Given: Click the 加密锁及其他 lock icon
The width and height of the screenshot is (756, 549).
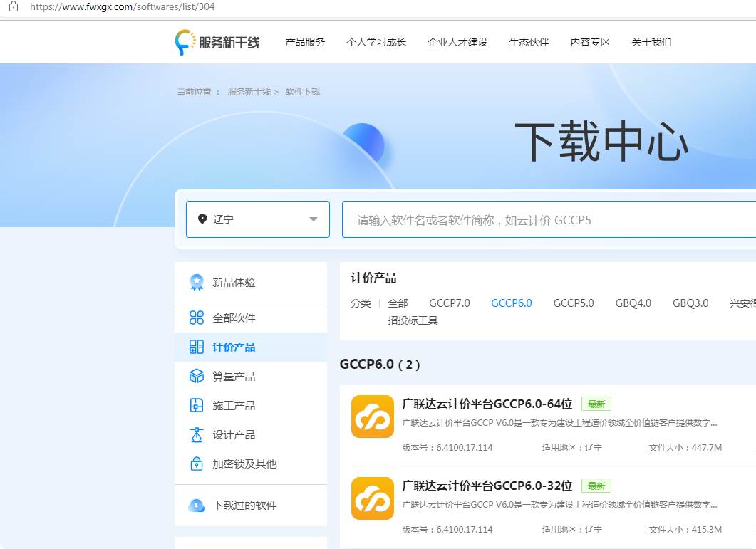Looking at the screenshot, I should point(197,464).
